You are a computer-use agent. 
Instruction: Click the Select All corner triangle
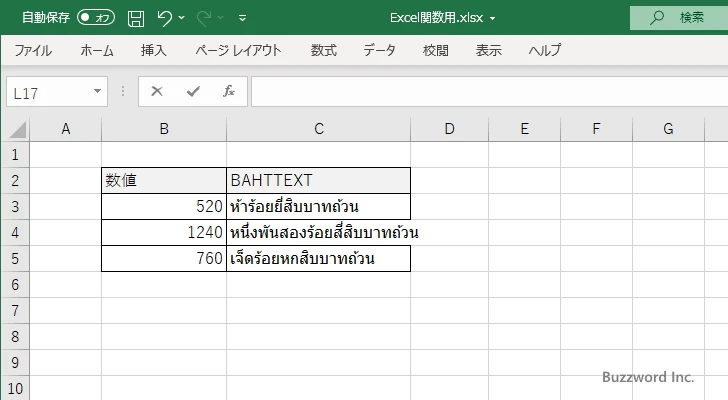pos(15,128)
